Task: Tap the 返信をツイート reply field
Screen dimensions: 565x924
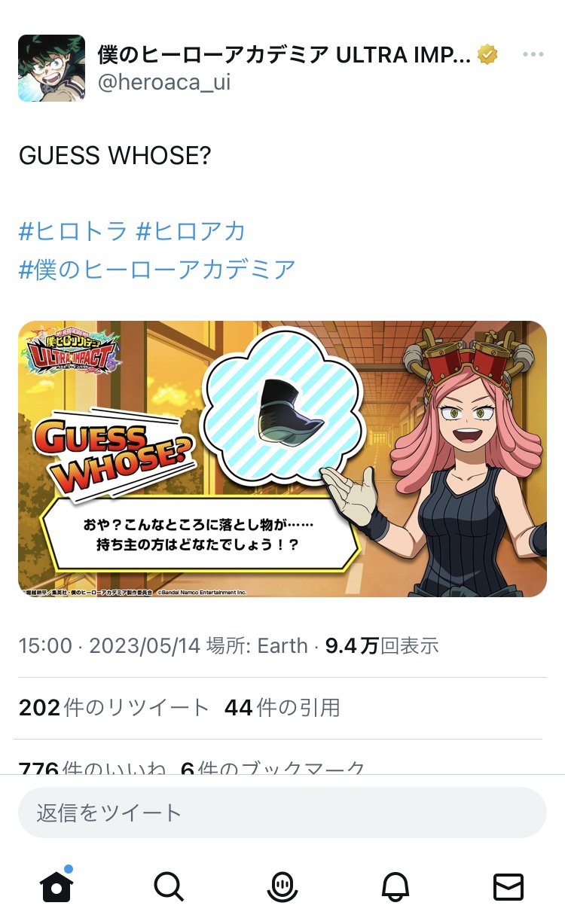Action: point(282,813)
